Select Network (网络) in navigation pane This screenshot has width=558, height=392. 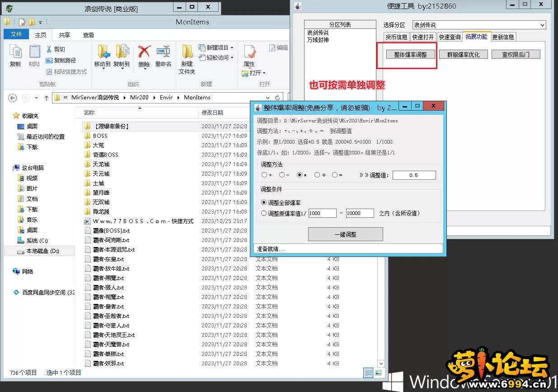(23, 271)
